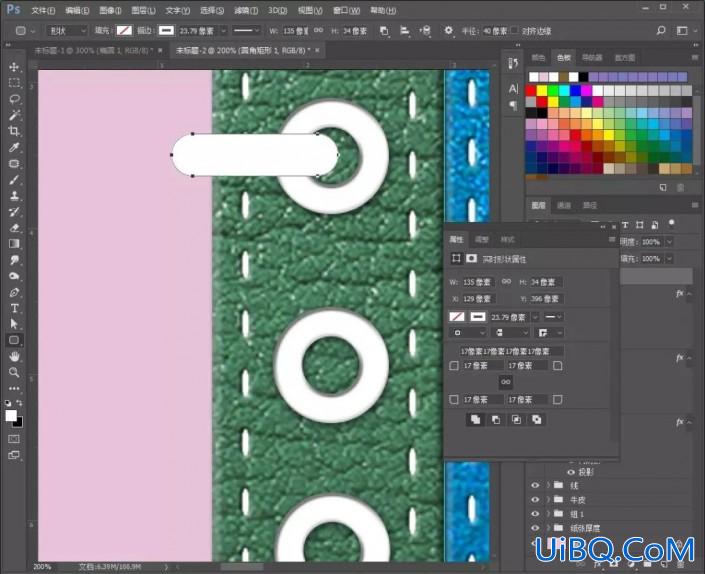This screenshot has height=574, width=705.
Task: Select the Path Selection tool
Action: [14, 324]
